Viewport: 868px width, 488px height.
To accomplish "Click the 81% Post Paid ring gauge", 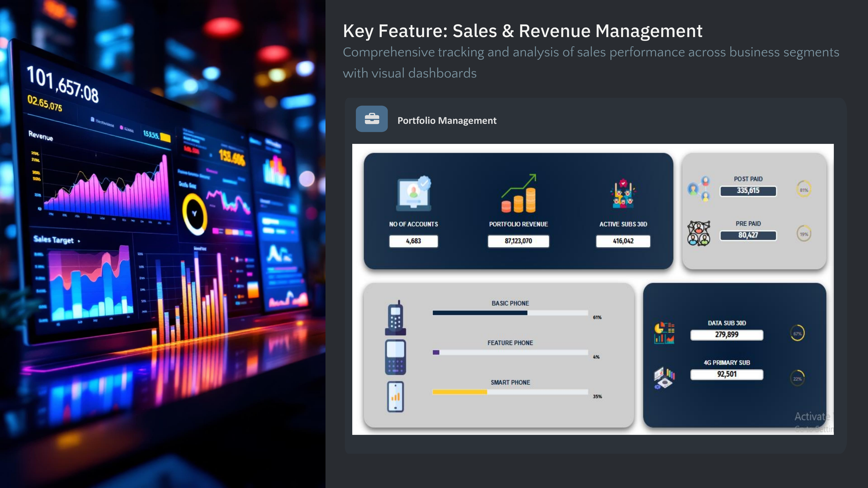I will [x=804, y=189].
